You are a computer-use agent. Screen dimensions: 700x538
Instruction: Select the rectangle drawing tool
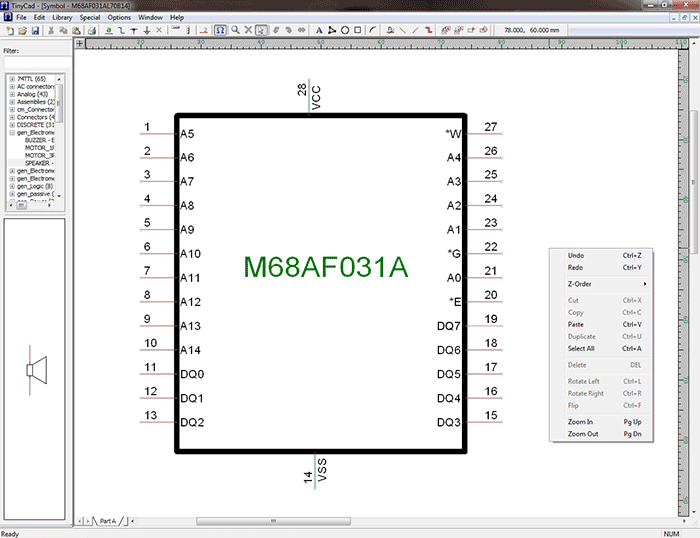tap(357, 31)
